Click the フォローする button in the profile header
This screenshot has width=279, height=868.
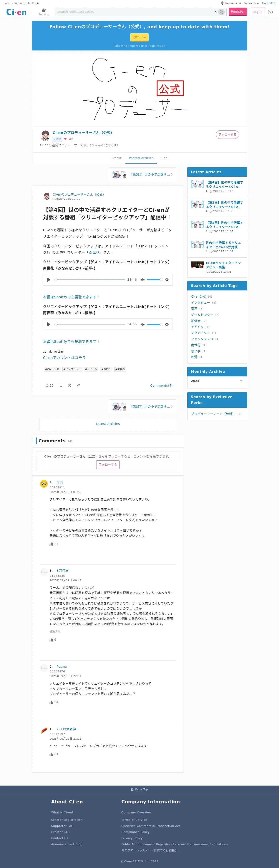(x=227, y=134)
